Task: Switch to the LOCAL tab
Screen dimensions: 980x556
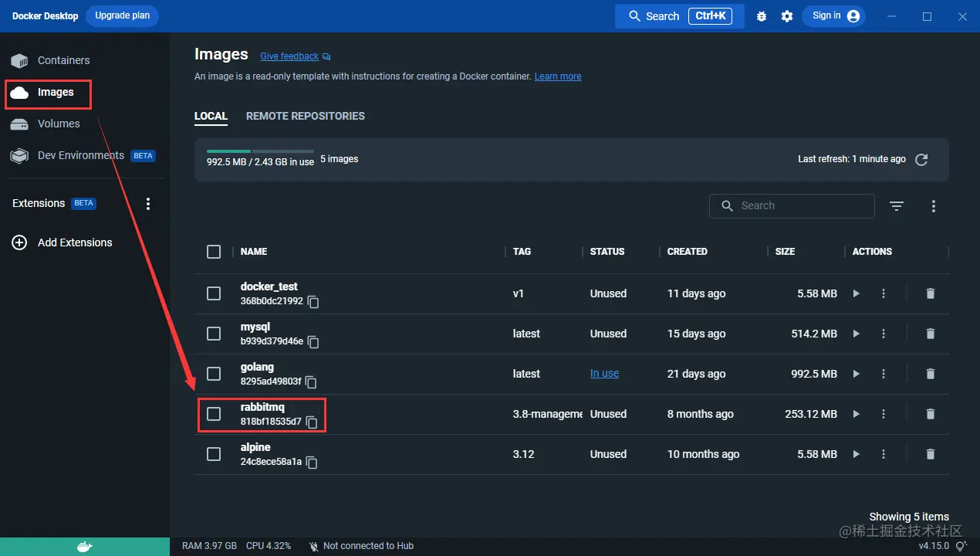Action: pyautogui.click(x=211, y=116)
